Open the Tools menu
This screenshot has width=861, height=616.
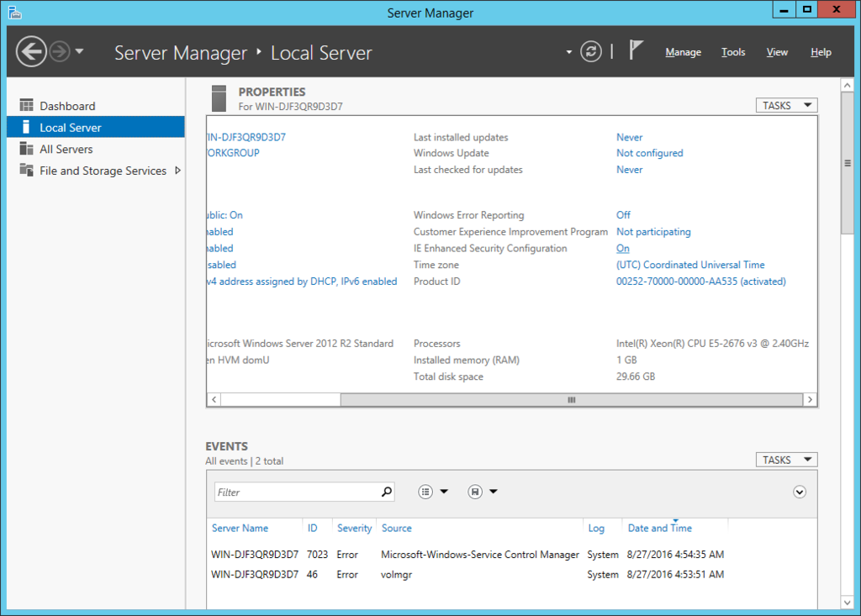tap(733, 52)
